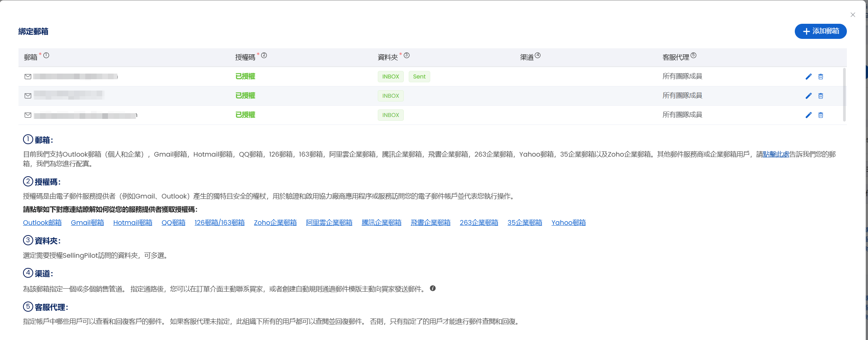Close the 綁定郵箱 dialog

(853, 15)
